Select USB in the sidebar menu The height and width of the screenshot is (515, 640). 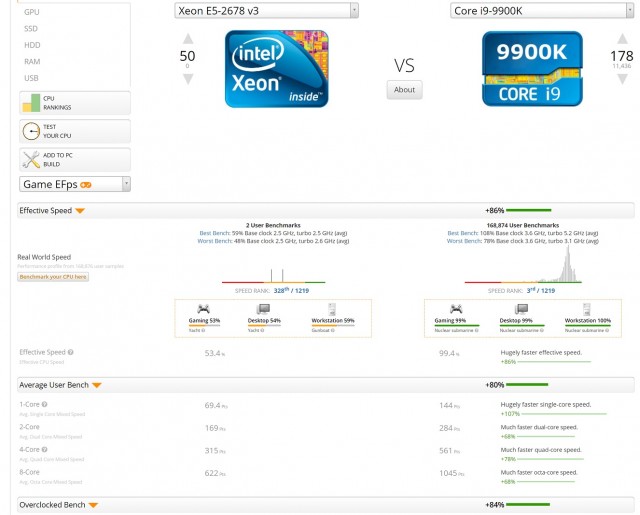[31, 78]
